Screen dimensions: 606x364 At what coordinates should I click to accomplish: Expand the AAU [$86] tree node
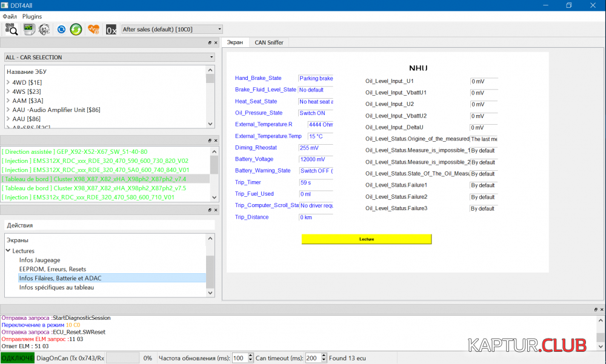[8, 119]
